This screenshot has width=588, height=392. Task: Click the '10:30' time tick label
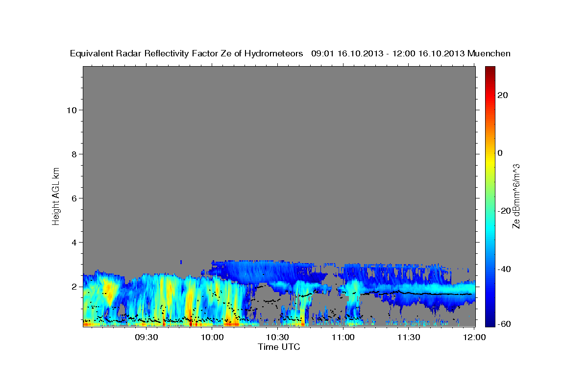277,338
